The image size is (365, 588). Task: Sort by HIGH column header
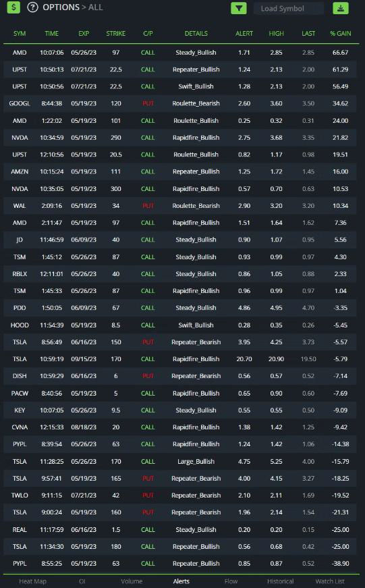276,33
